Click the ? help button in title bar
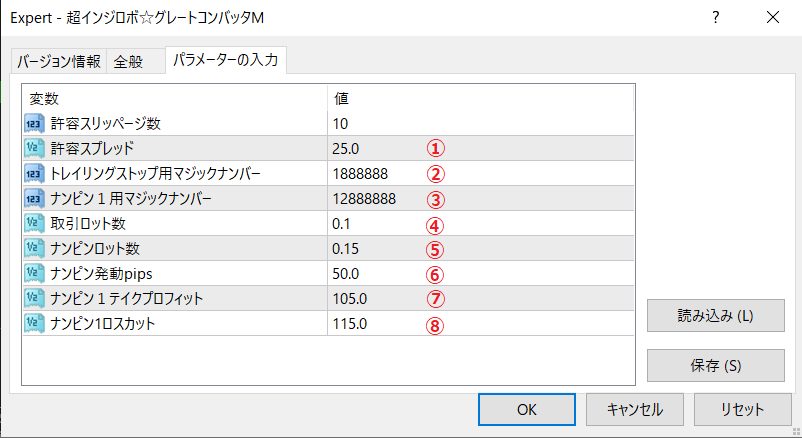The height and width of the screenshot is (438, 802). (716, 18)
